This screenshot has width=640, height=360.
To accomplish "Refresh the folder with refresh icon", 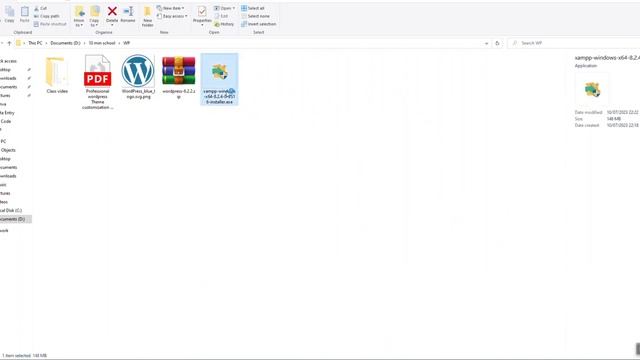I will click(497, 43).
